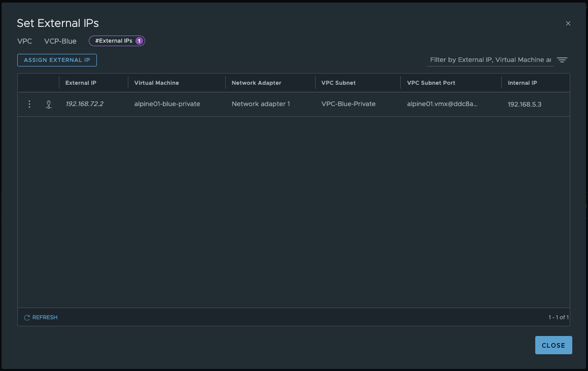Dismiss the dialog with the X icon
Screen dimensions: 588x371
click(568, 23)
